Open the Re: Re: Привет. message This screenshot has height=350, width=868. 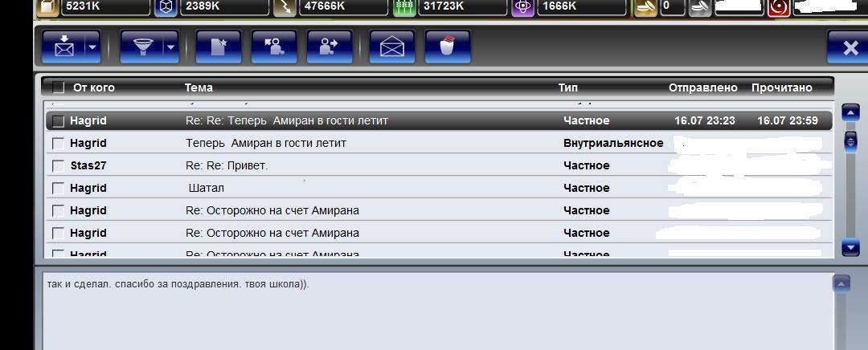[439, 166]
